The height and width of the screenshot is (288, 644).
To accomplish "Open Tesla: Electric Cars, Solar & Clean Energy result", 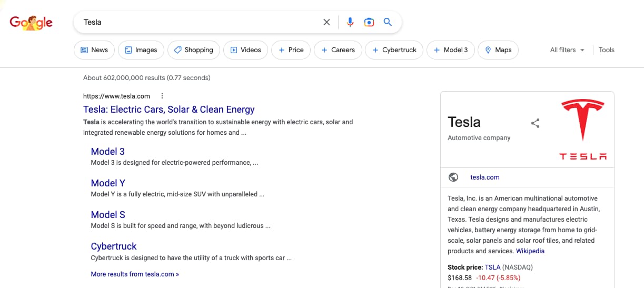I will (169, 110).
